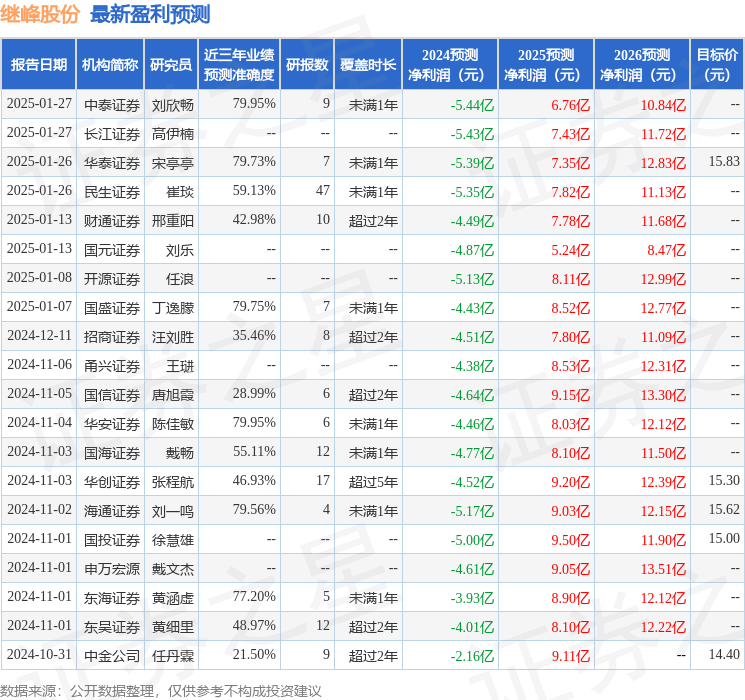Select 国海证券 institution cell
Image resolution: width=745 pixels, height=700 pixels.
pyautogui.click(x=112, y=453)
